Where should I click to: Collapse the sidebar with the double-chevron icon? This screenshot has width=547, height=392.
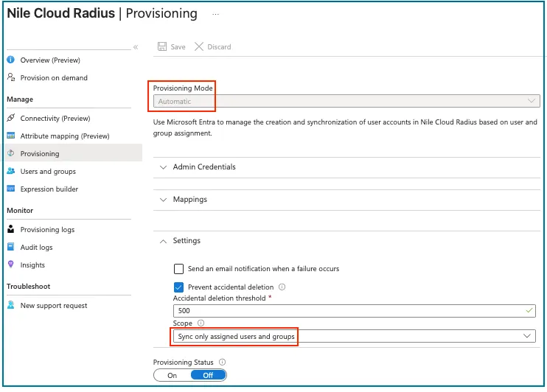136,47
